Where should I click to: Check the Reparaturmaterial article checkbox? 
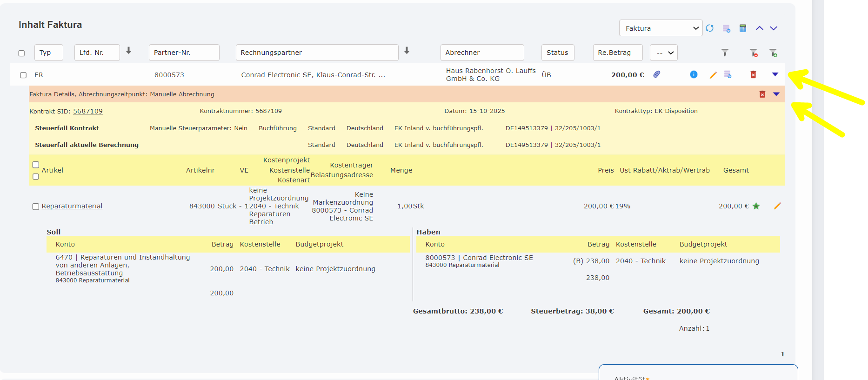pyautogui.click(x=35, y=207)
